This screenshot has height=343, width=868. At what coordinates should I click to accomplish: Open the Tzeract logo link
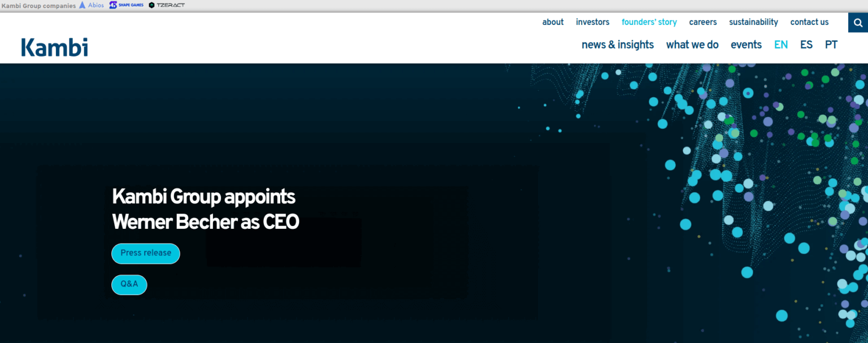[167, 5]
